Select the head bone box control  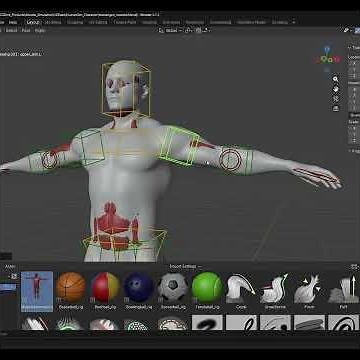click(x=126, y=88)
